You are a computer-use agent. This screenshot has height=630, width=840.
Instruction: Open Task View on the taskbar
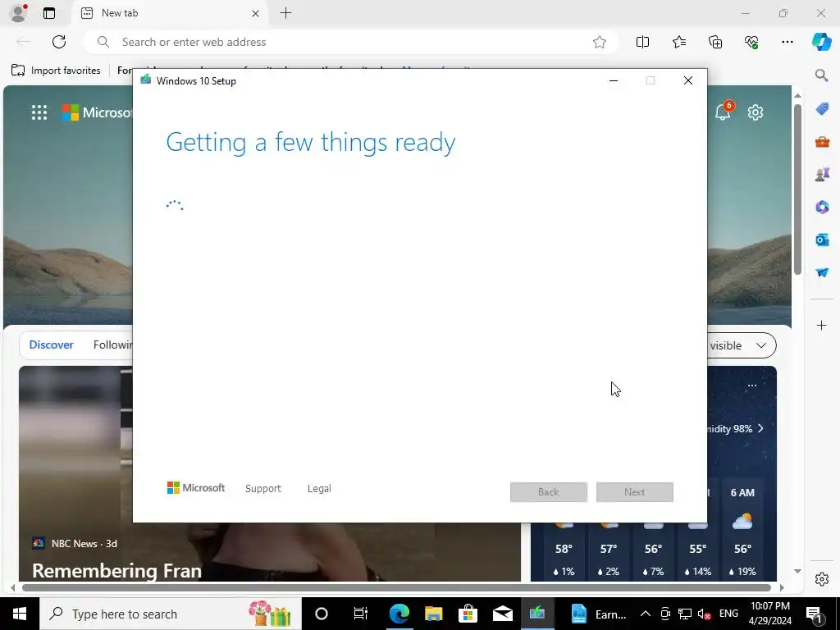[361, 614]
